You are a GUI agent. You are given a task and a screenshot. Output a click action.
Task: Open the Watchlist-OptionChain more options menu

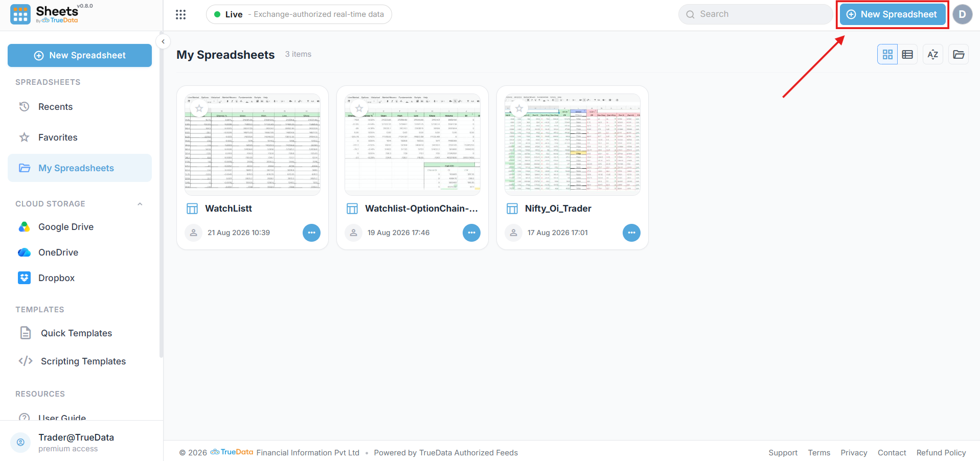471,233
